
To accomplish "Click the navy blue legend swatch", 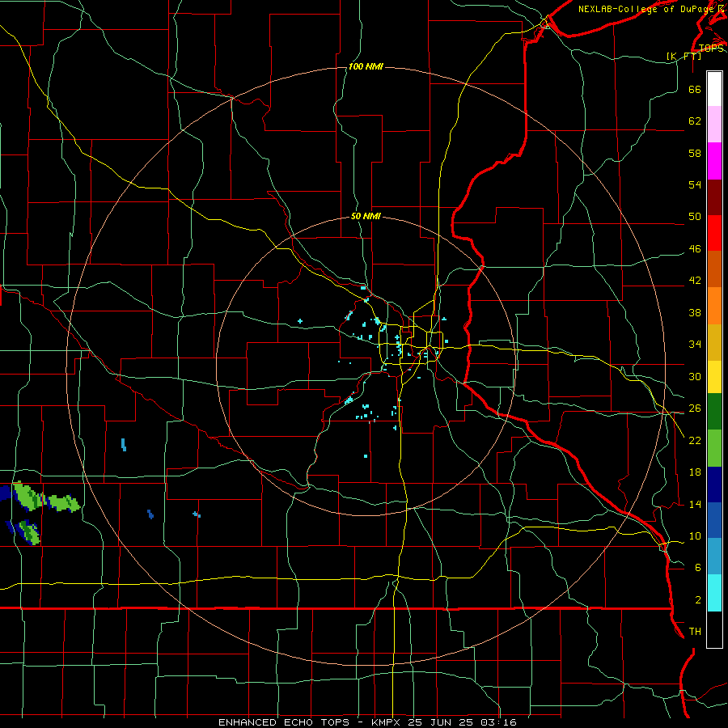I will coord(714,485).
